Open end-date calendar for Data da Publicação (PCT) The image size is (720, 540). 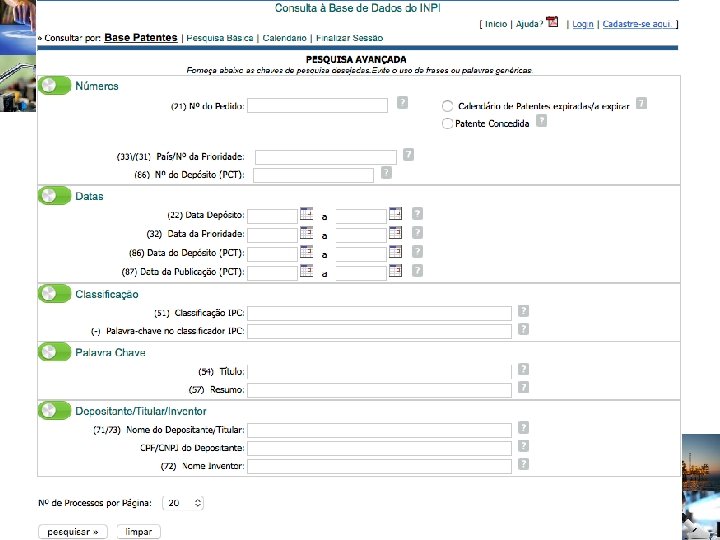point(395,270)
